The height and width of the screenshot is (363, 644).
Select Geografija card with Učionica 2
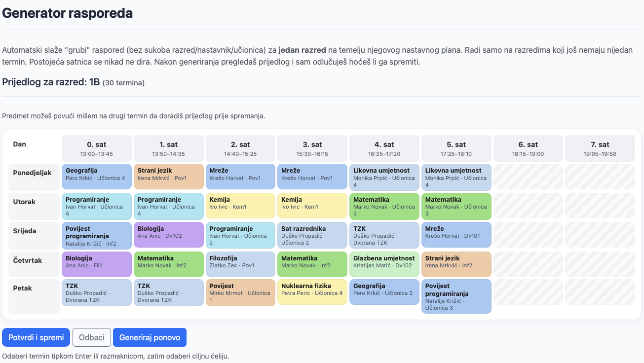[384, 293]
